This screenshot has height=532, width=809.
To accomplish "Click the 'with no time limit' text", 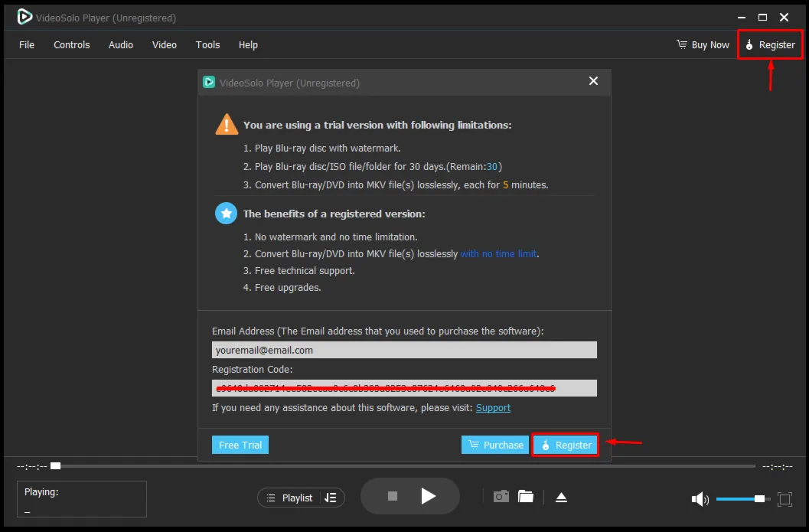I will point(498,254).
